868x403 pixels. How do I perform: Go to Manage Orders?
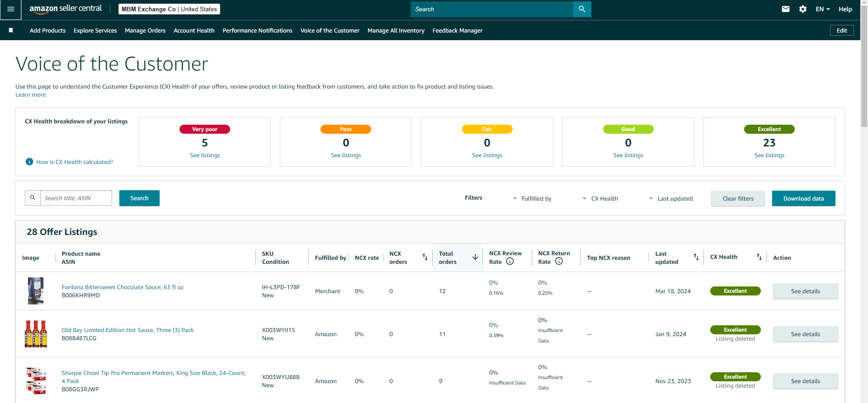(x=145, y=30)
